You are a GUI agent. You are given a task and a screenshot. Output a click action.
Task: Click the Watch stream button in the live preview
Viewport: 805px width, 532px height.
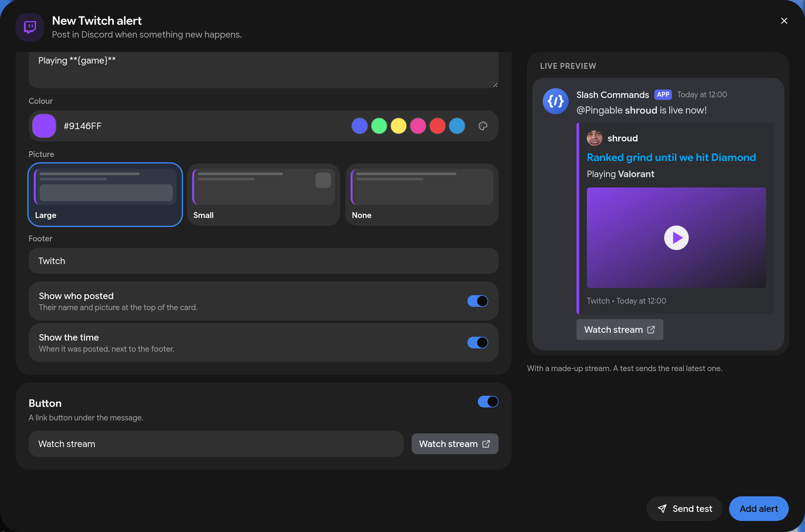point(620,330)
